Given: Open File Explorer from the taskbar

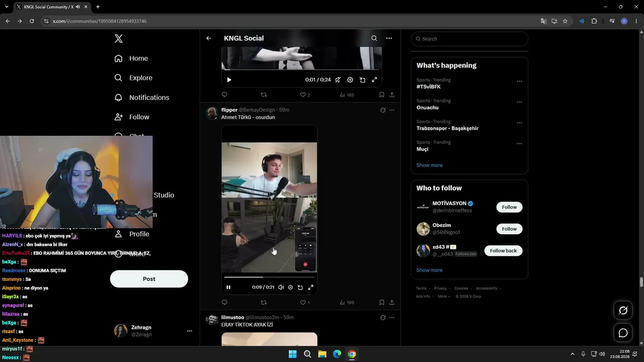Looking at the screenshot, I should (322, 354).
